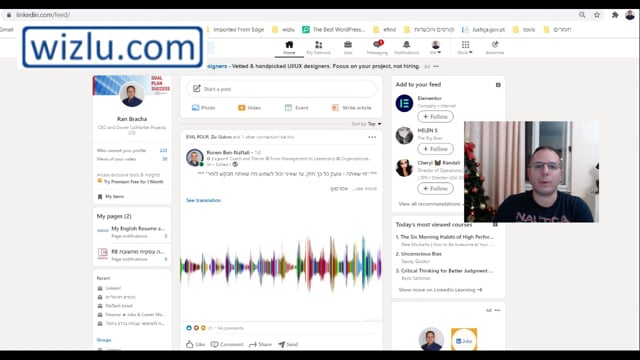This screenshot has width=640, height=360.
Task: Open the LinkedIn Home tab
Action: pyautogui.click(x=289, y=48)
